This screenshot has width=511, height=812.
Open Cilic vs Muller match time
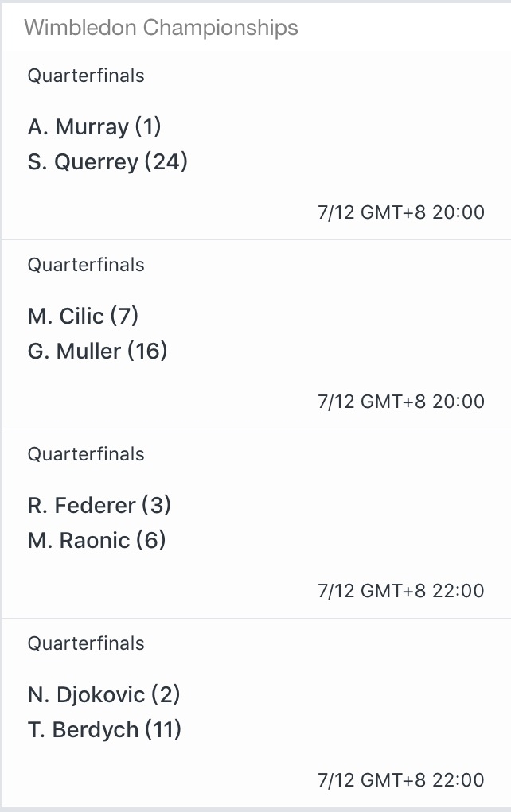(x=401, y=402)
